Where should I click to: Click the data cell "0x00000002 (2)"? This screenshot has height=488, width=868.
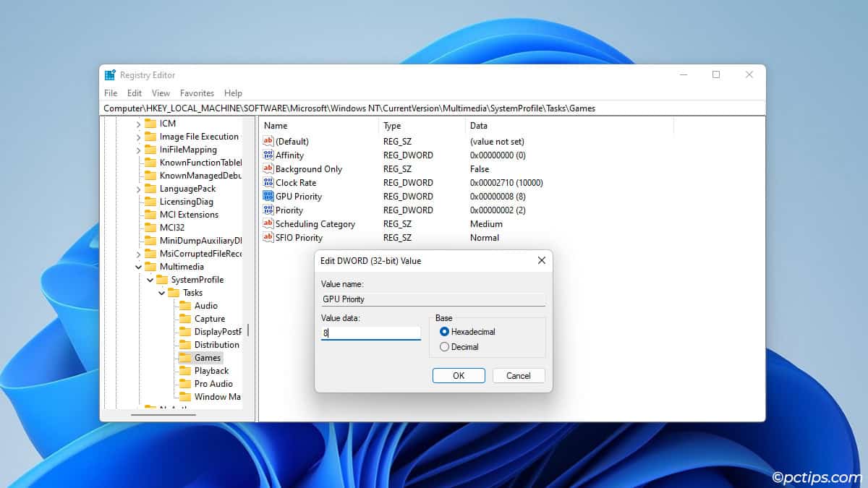click(498, 210)
